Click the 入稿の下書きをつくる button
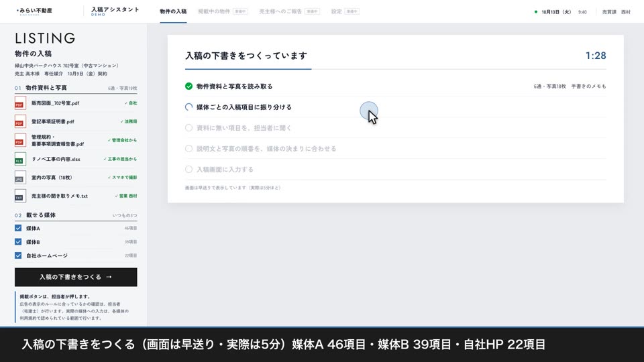 pos(76,277)
